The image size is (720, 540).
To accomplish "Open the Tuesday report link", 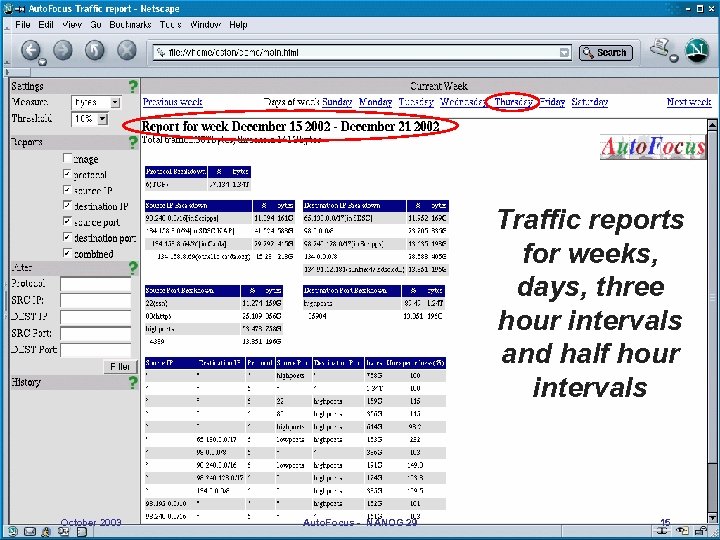I will 416,102.
